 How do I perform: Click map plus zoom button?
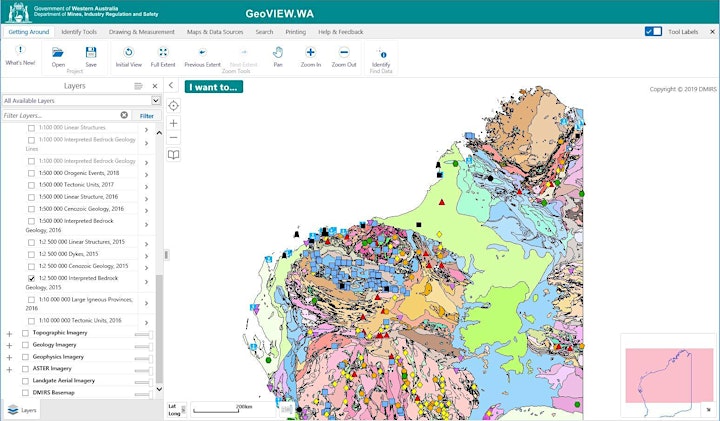point(173,123)
